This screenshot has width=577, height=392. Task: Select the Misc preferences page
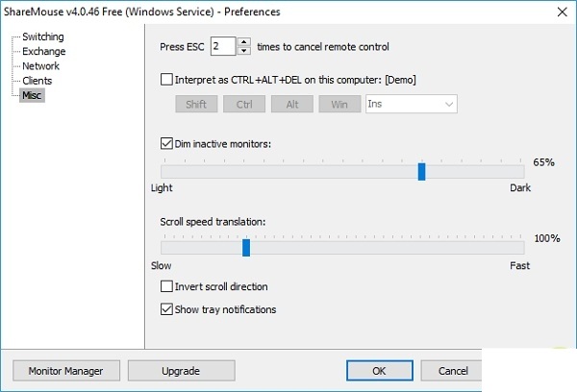(33, 95)
